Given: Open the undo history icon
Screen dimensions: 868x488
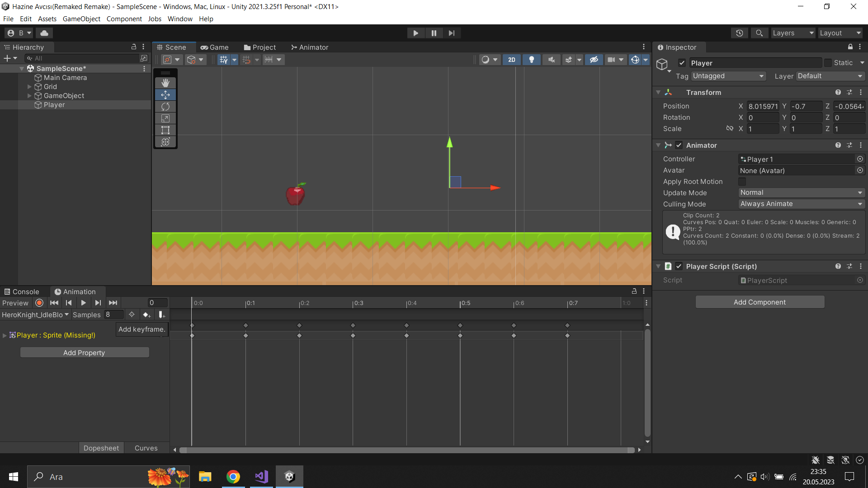Looking at the screenshot, I should [x=740, y=33].
